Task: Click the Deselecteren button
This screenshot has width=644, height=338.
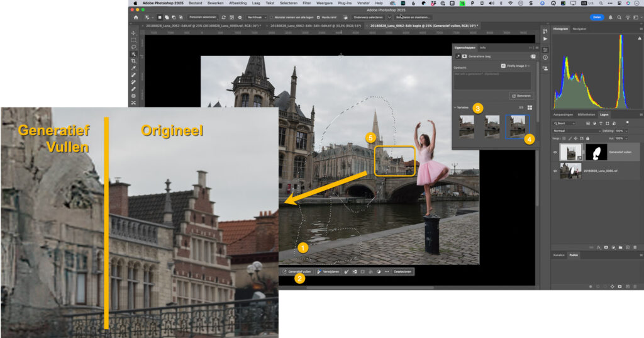Action: tap(402, 272)
